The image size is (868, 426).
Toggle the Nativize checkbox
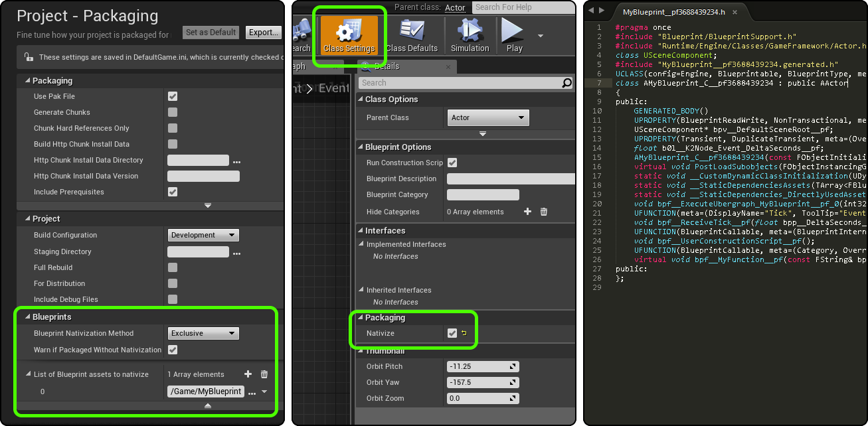[452, 333]
